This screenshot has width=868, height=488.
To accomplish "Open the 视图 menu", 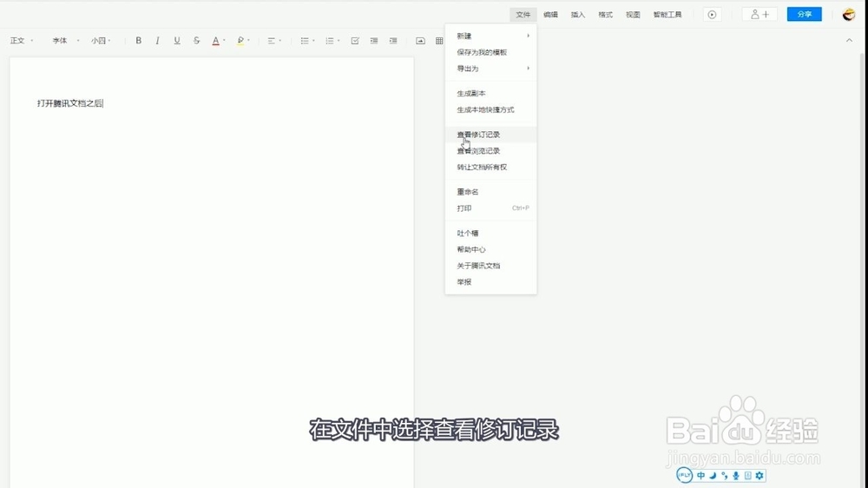I will [x=633, y=15].
